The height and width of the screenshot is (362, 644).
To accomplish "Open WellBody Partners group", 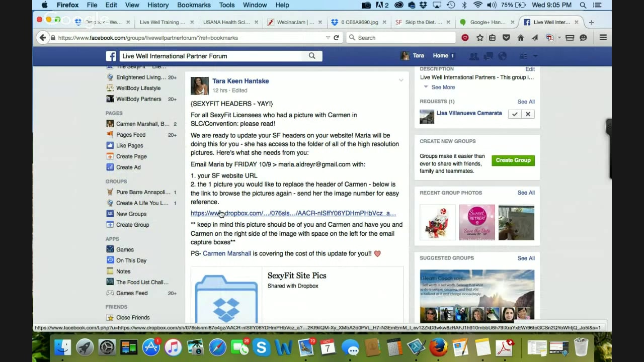I will [x=138, y=99].
